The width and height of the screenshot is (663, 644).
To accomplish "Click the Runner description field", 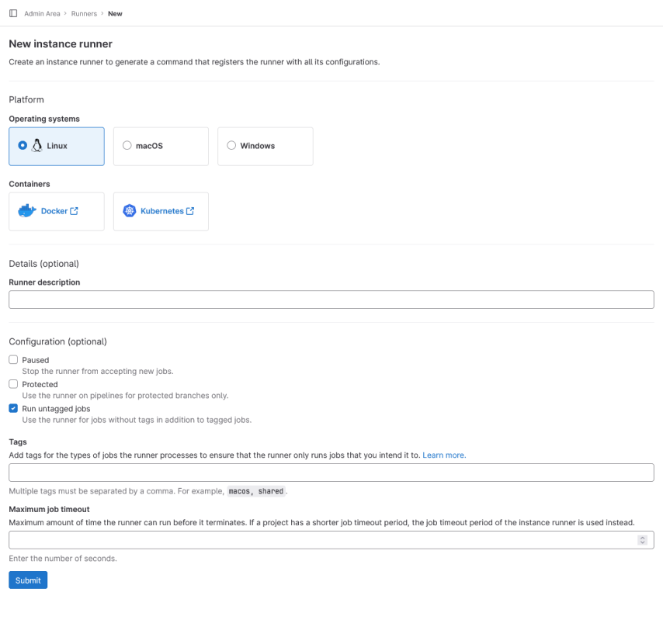I will click(x=331, y=299).
